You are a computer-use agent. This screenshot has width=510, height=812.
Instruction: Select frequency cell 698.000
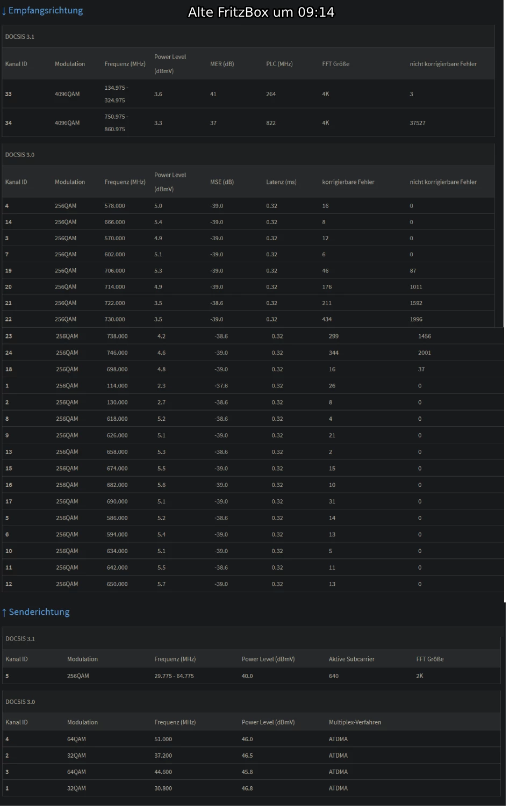tap(117, 369)
